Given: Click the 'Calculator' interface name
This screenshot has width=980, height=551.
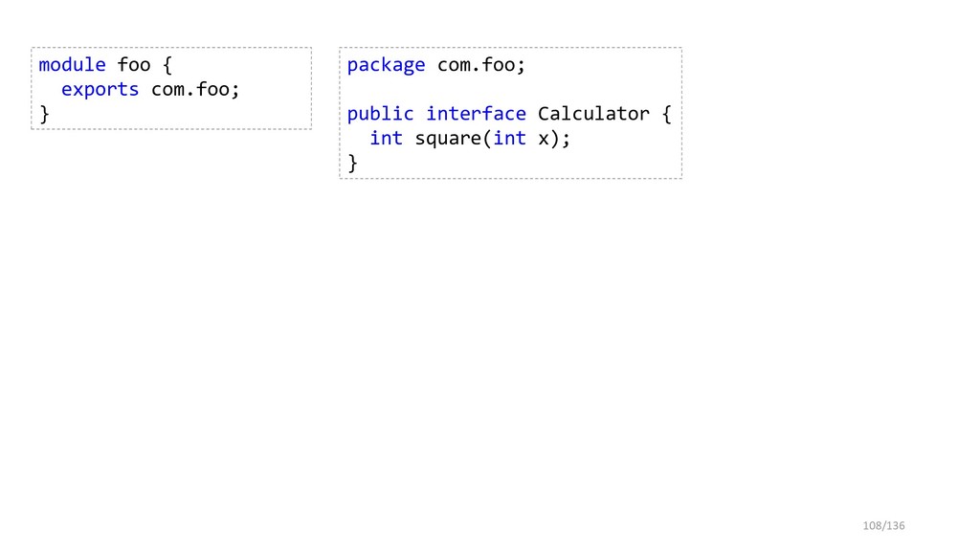Looking at the screenshot, I should (x=593, y=114).
